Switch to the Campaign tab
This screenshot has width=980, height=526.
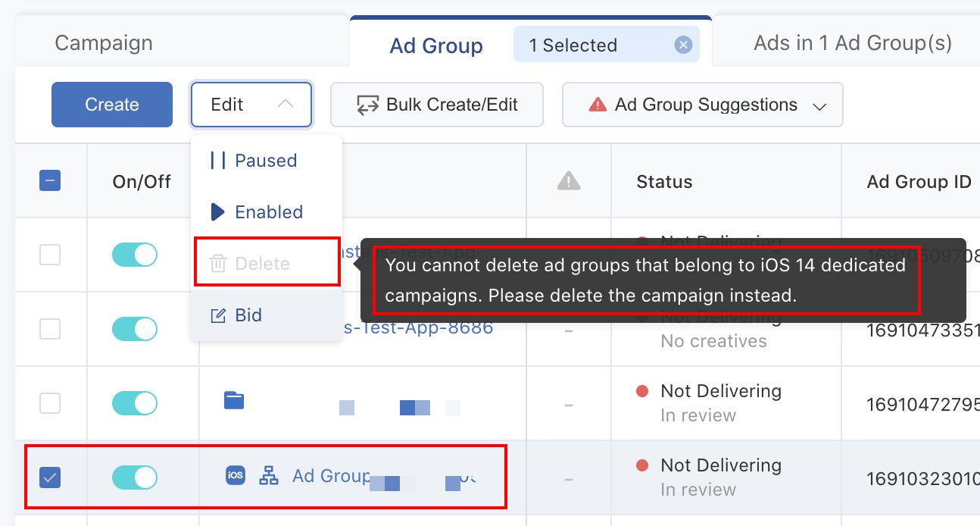click(x=104, y=43)
